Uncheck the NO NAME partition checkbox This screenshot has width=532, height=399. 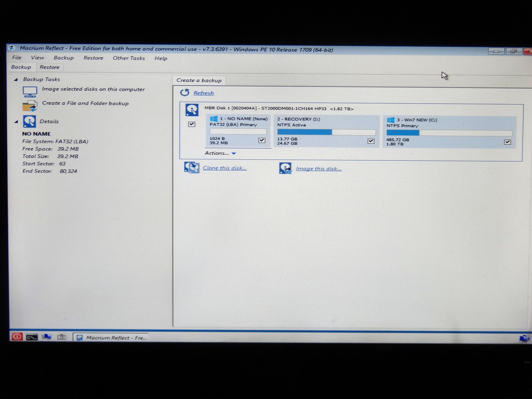point(262,140)
